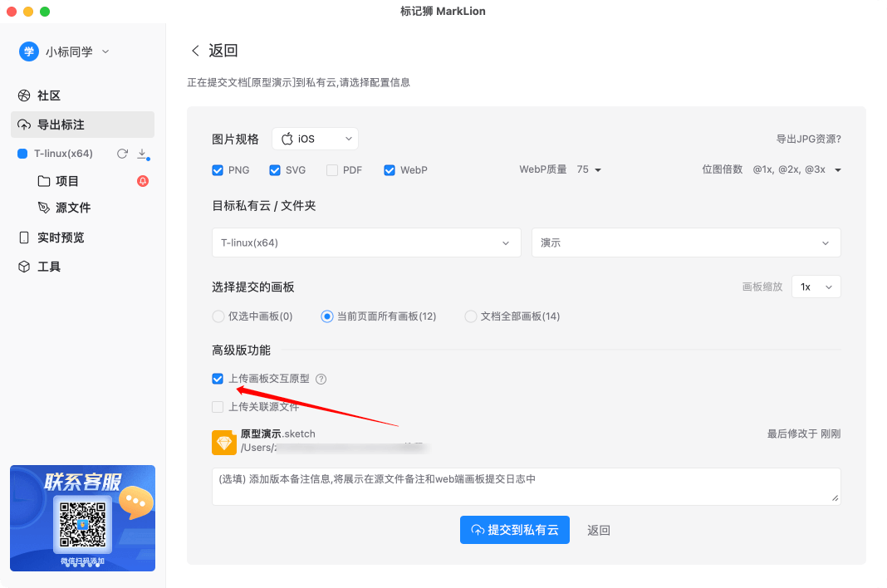Click the version note input field
The height and width of the screenshot is (588, 887).
tap(526, 486)
